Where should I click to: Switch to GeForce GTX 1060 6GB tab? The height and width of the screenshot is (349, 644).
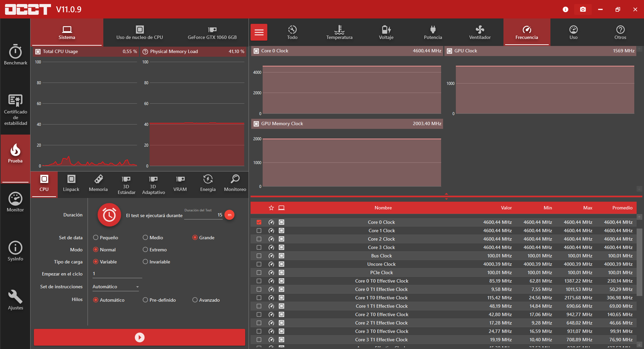[x=212, y=32]
